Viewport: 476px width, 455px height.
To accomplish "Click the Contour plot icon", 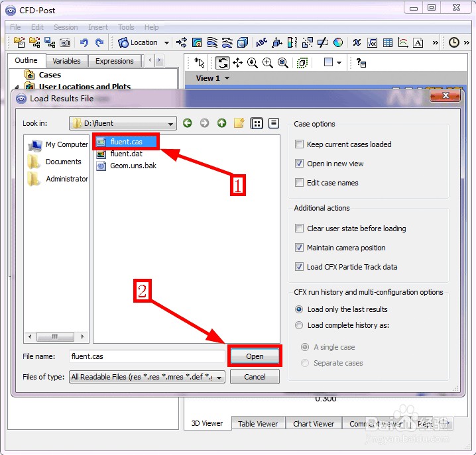I will tap(197, 43).
